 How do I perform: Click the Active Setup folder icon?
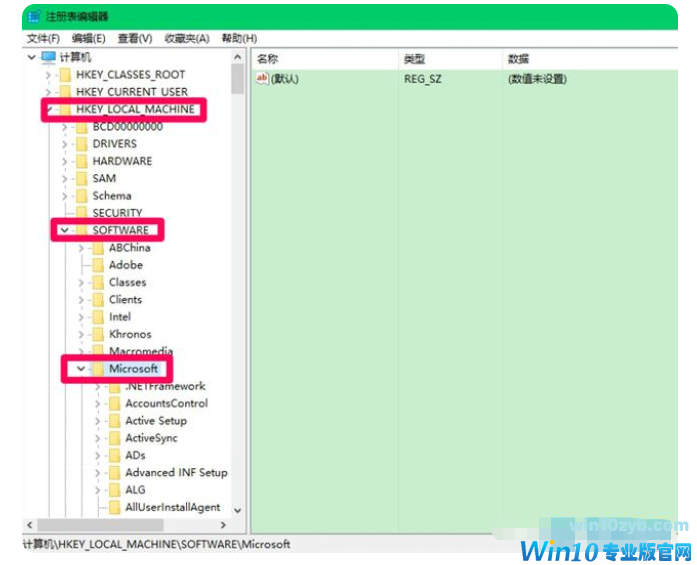[x=115, y=421]
